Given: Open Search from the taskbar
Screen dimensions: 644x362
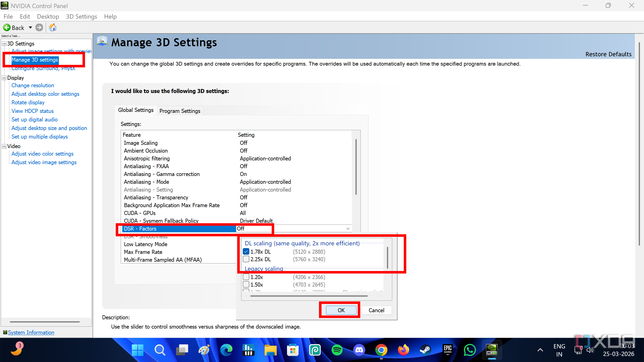Looking at the screenshot, I should click(x=160, y=350).
